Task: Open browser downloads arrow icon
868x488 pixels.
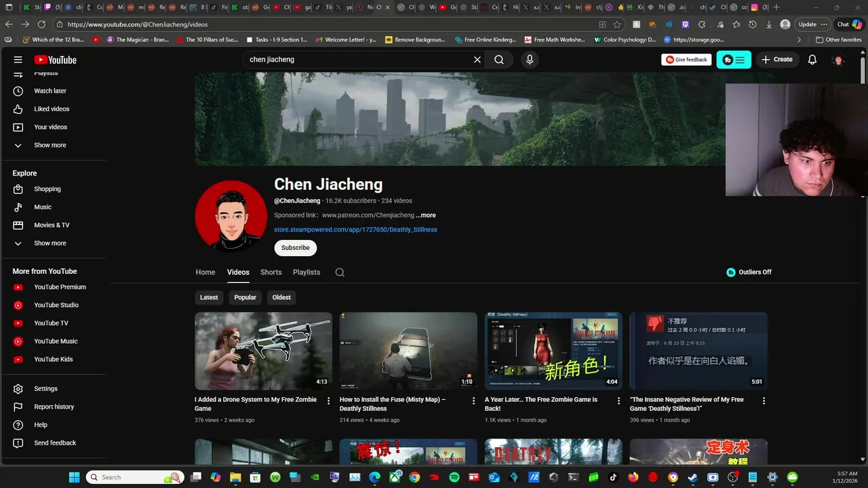Action: (769, 24)
